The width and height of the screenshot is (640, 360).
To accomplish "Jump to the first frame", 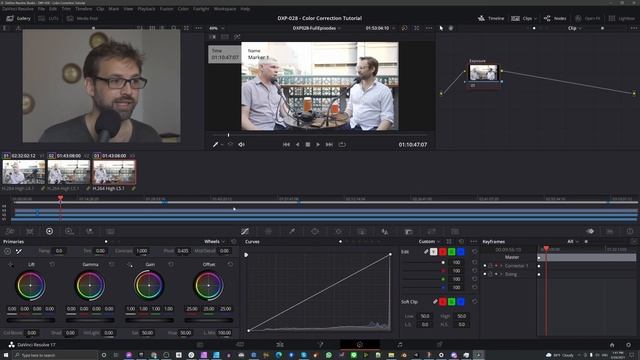I will click(x=286, y=144).
